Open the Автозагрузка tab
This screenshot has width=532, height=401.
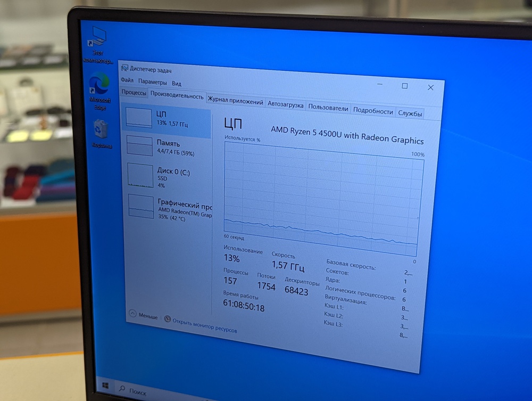click(x=285, y=104)
